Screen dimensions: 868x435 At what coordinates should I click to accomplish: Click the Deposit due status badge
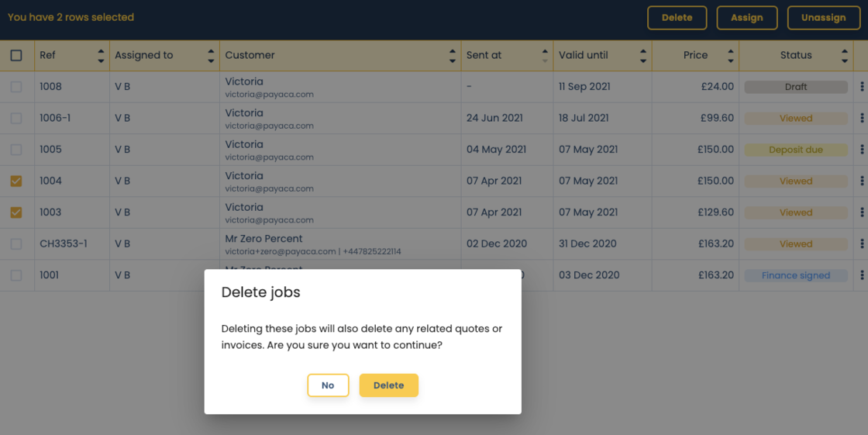795,150
